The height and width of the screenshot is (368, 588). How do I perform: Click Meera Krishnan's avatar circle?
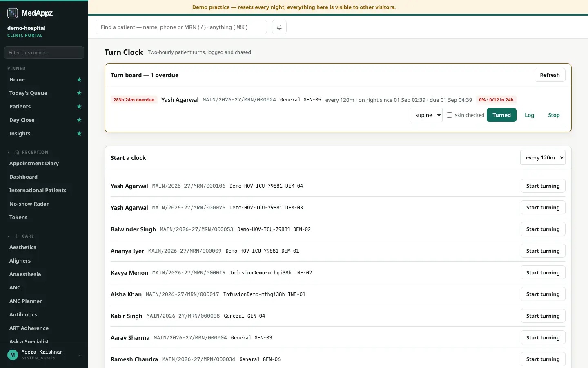point(13,355)
